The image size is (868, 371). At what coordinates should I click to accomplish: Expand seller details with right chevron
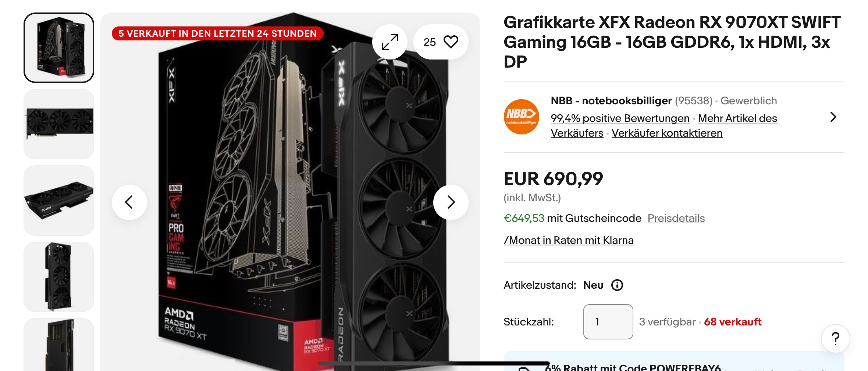coord(833,117)
